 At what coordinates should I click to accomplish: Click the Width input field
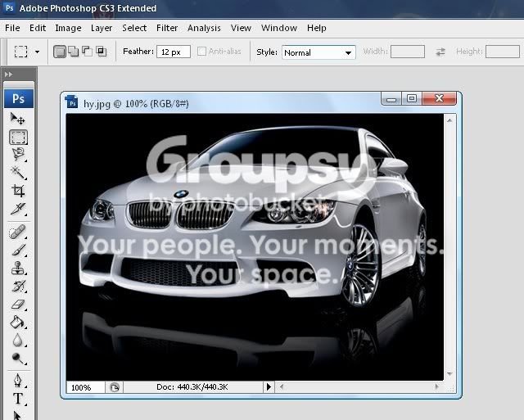click(408, 52)
